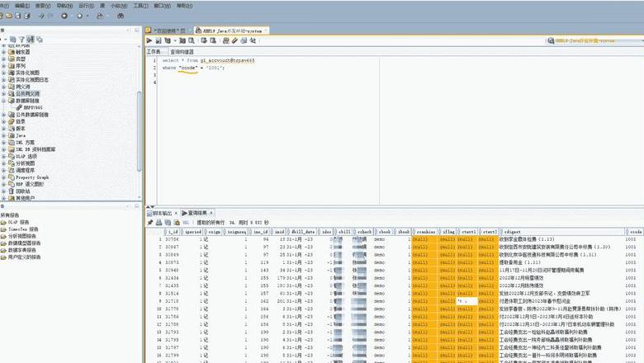Viewport: 644px width, 363px height.
Task: Close the 查询结果 tab
Action: [211, 214]
